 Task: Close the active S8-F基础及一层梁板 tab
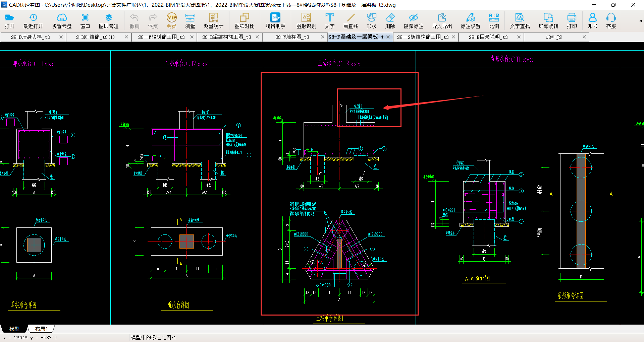point(388,37)
